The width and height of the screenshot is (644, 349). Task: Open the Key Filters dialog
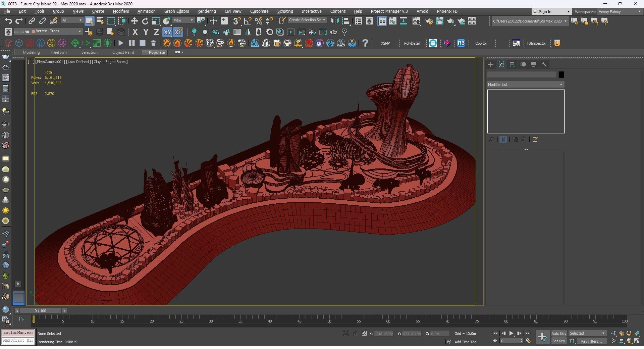click(x=592, y=341)
